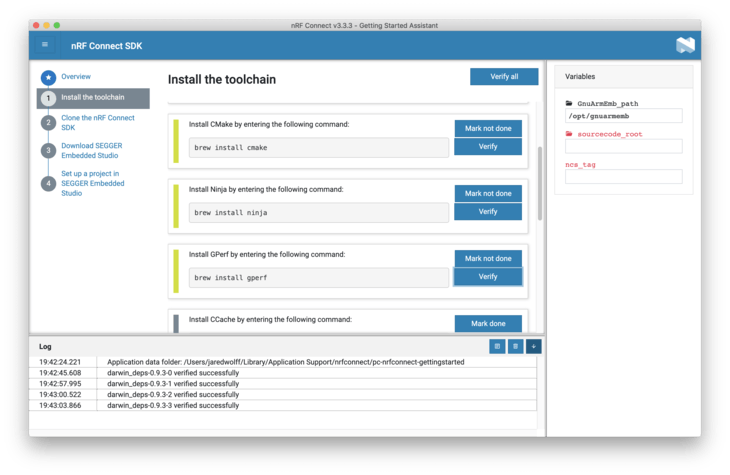Click the Variables panel header
The width and height of the screenshot is (730, 475).
click(623, 76)
